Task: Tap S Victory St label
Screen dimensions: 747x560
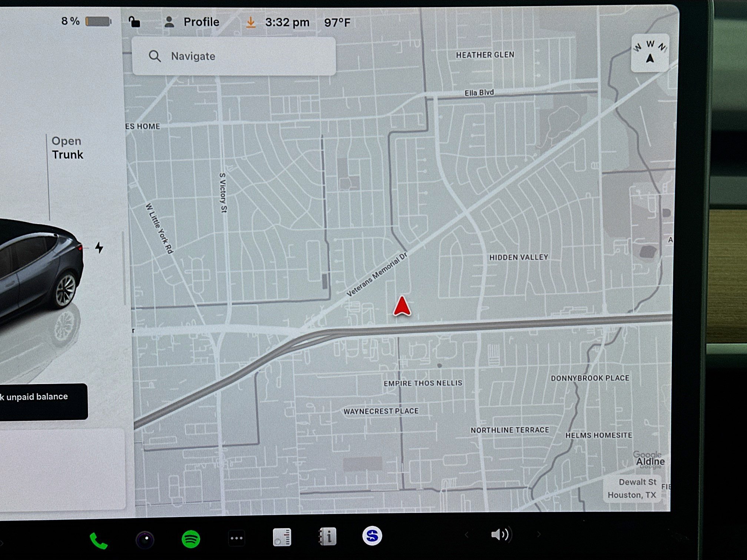Action: point(223,193)
